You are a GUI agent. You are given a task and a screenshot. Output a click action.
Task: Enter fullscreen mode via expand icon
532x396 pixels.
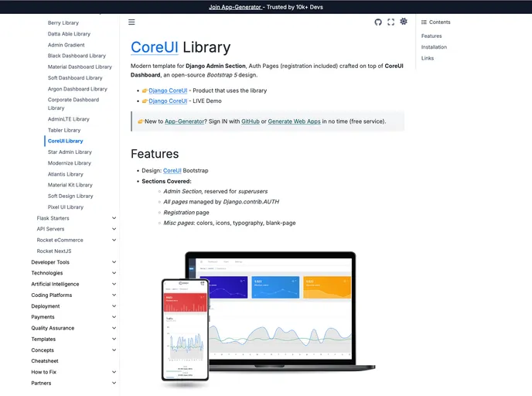tap(390, 22)
